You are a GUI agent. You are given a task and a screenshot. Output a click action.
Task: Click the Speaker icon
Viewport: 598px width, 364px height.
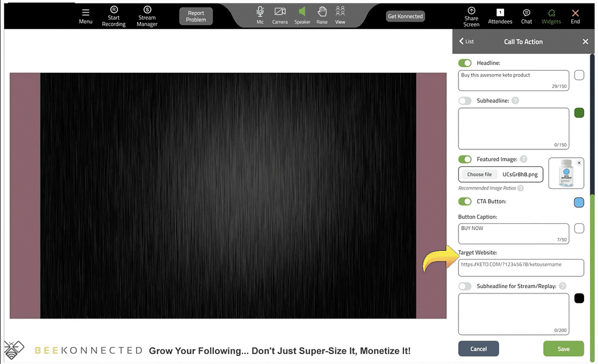point(302,12)
